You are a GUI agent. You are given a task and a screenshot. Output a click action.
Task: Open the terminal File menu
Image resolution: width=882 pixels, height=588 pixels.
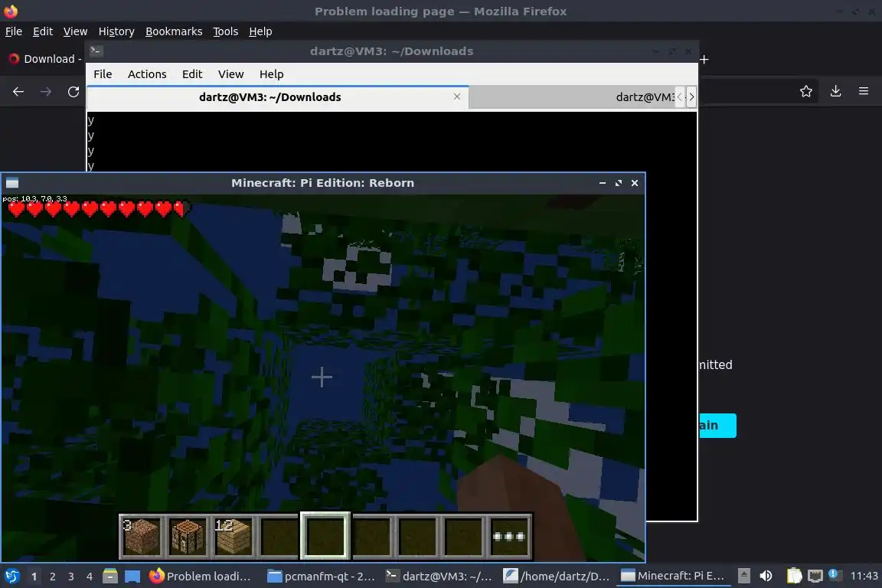click(103, 74)
